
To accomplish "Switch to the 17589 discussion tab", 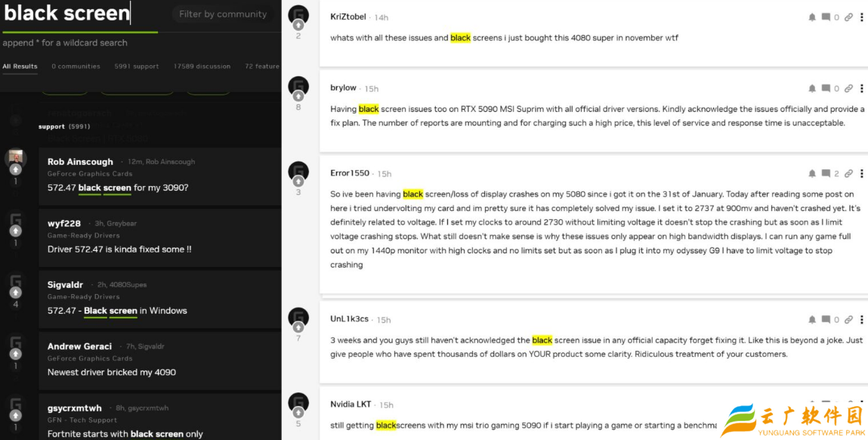I will (x=202, y=67).
